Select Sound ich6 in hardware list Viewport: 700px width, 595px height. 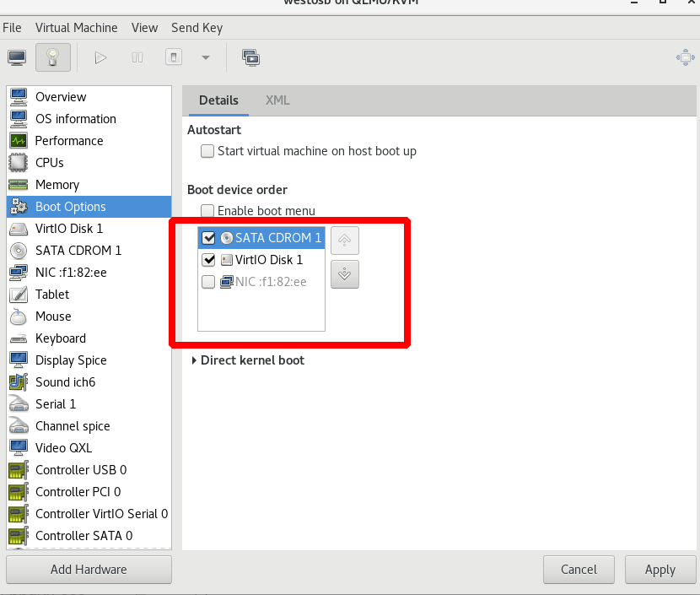pos(89,382)
